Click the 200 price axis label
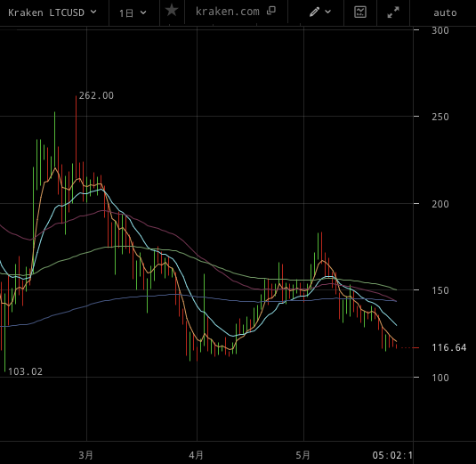Screen dimensions: 476x464 440,204
